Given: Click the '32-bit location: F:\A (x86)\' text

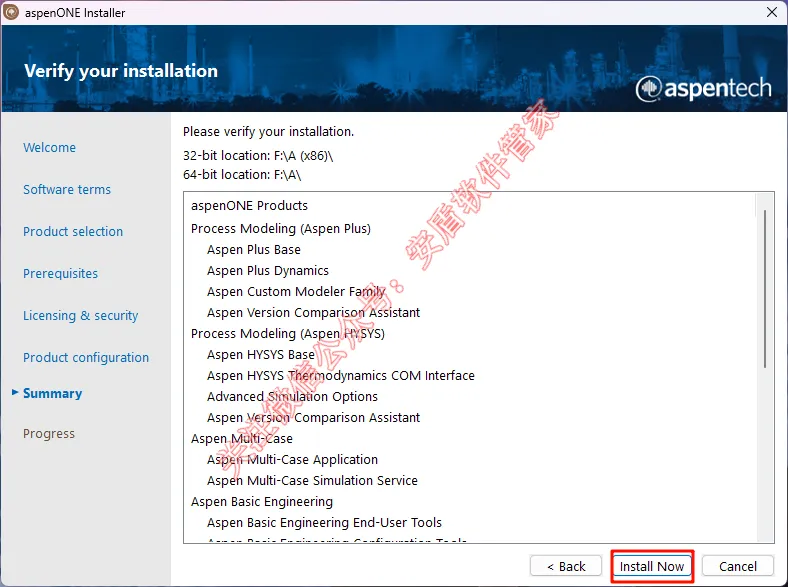Looking at the screenshot, I should point(258,156).
